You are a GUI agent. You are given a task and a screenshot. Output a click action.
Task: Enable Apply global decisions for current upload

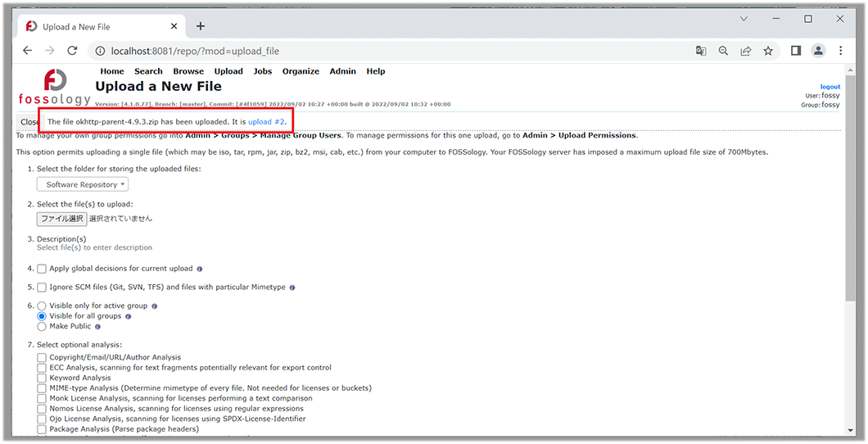(42, 269)
